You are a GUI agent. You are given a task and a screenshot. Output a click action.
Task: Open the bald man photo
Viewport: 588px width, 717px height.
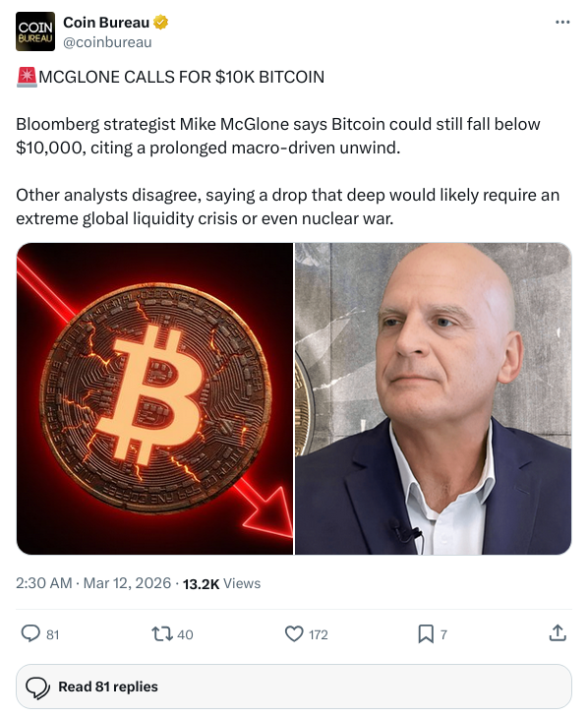click(x=433, y=398)
